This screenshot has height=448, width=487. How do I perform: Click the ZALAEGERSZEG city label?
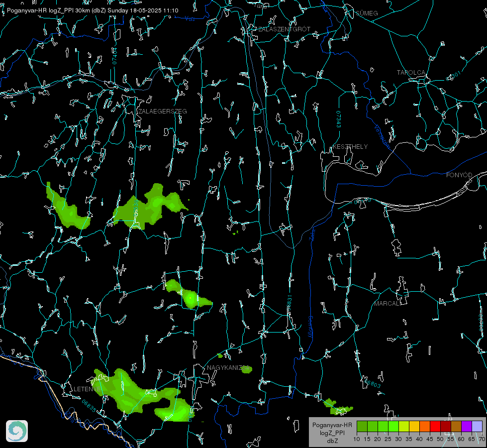tap(163, 111)
